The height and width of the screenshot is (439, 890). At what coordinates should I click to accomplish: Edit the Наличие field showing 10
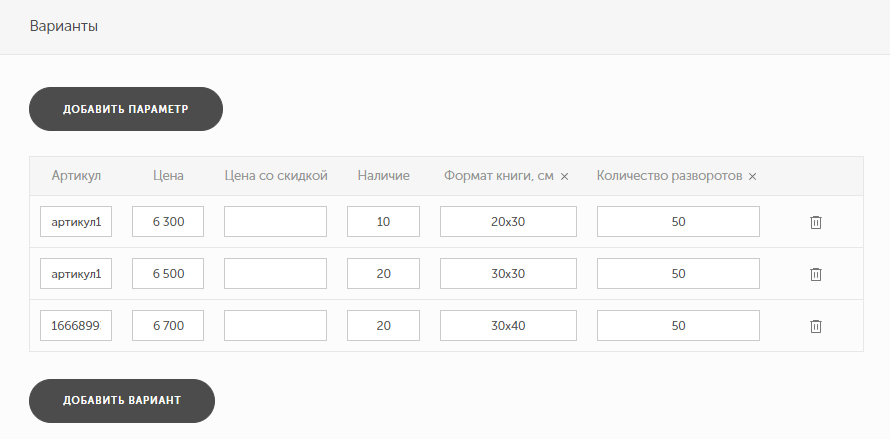point(384,221)
